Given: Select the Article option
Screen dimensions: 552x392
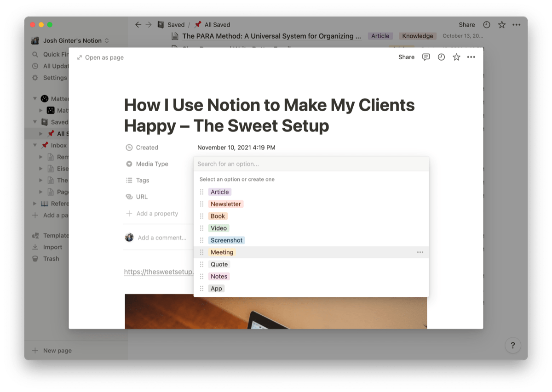Looking at the screenshot, I should [220, 192].
